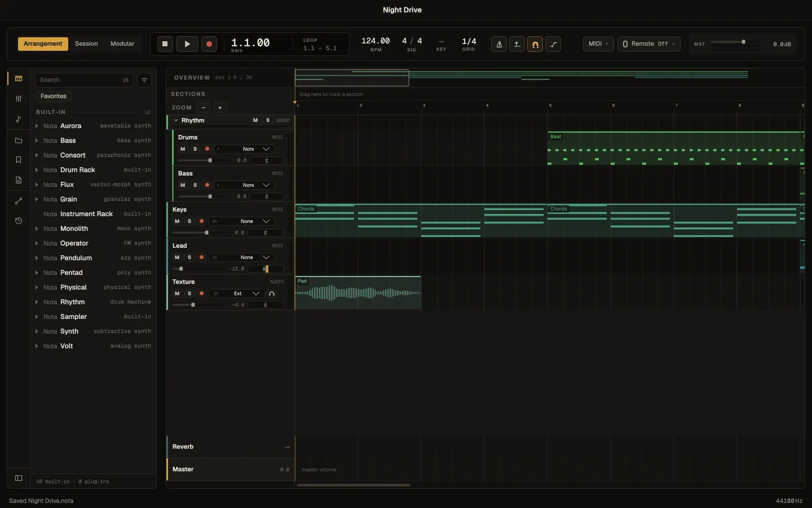The width and height of the screenshot is (812, 508).
Task: Toggle headphone monitoring on Texture track
Action: [x=272, y=294]
